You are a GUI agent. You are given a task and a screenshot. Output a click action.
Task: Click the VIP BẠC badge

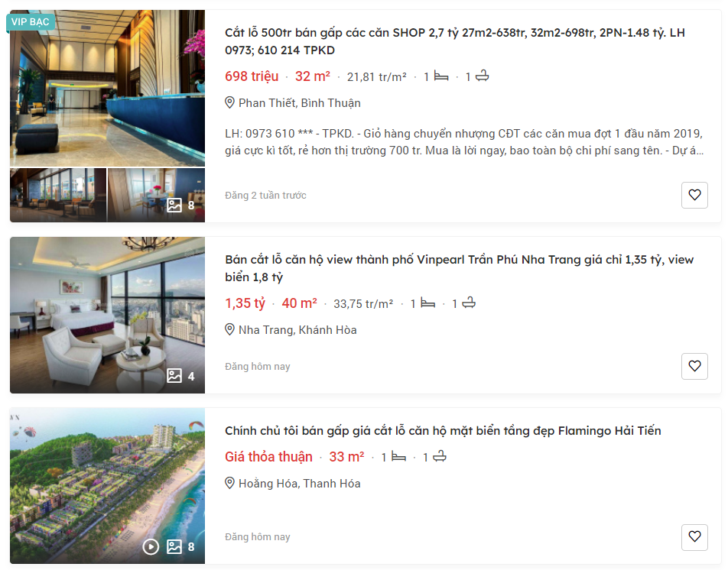31,22
